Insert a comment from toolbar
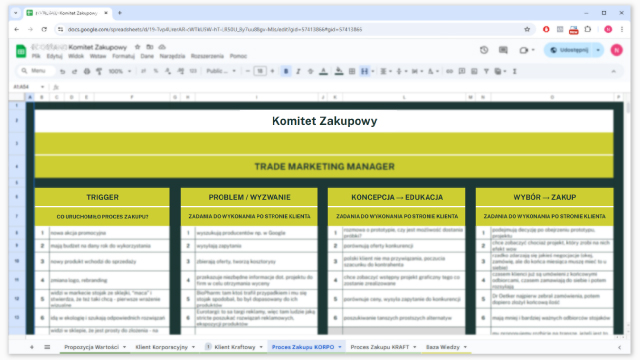 (x=462, y=71)
